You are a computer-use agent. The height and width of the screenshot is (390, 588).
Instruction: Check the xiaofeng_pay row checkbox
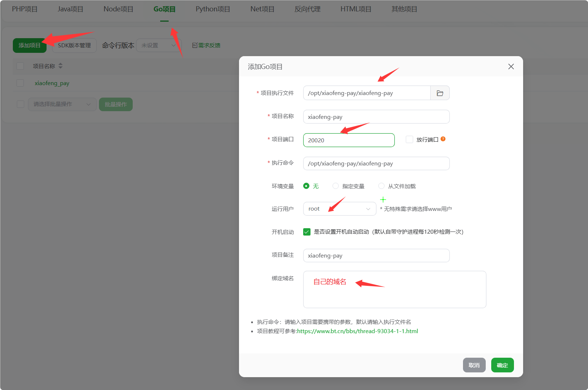click(x=20, y=83)
